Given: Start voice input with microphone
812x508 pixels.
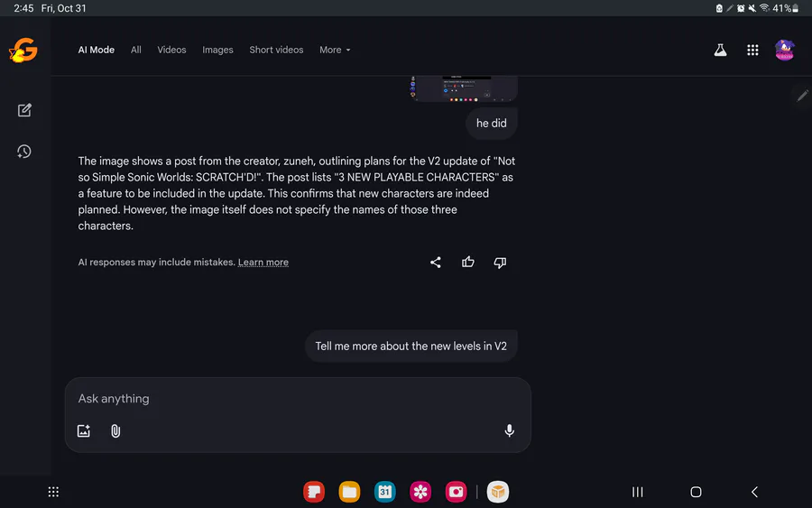Looking at the screenshot, I should (509, 430).
